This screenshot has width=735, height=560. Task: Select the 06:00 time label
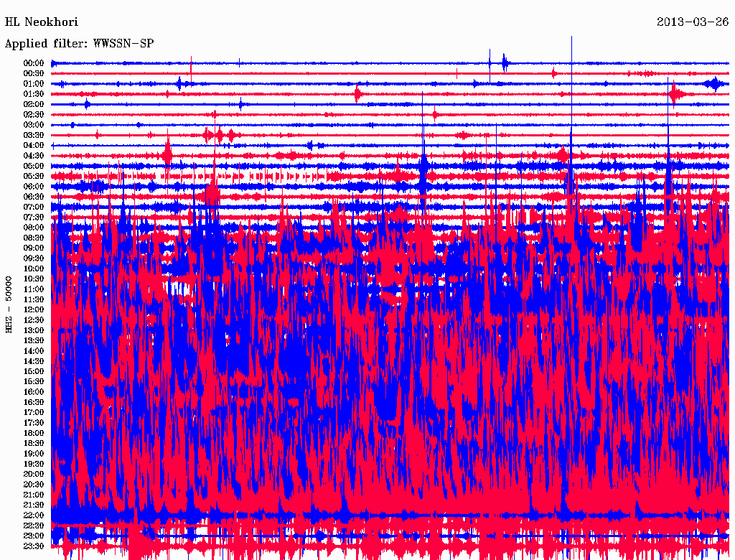pos(34,186)
